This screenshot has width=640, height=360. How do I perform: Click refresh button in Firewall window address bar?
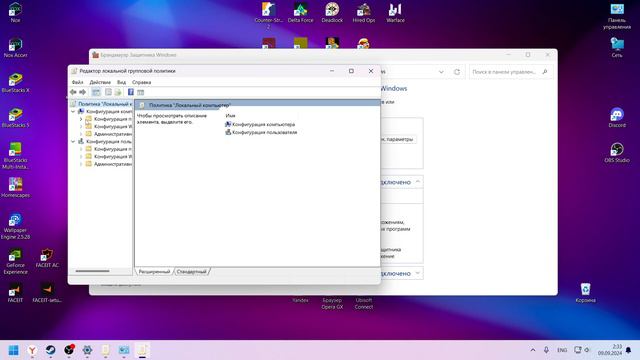[x=457, y=72]
